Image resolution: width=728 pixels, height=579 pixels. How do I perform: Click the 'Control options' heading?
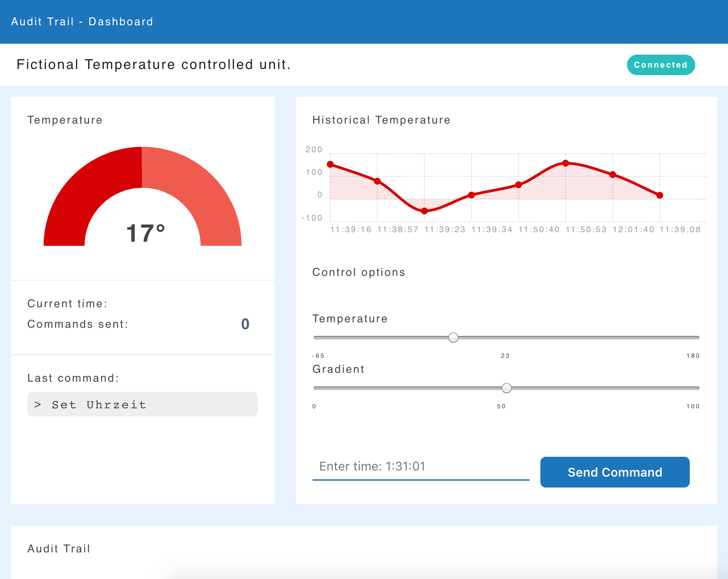[359, 272]
